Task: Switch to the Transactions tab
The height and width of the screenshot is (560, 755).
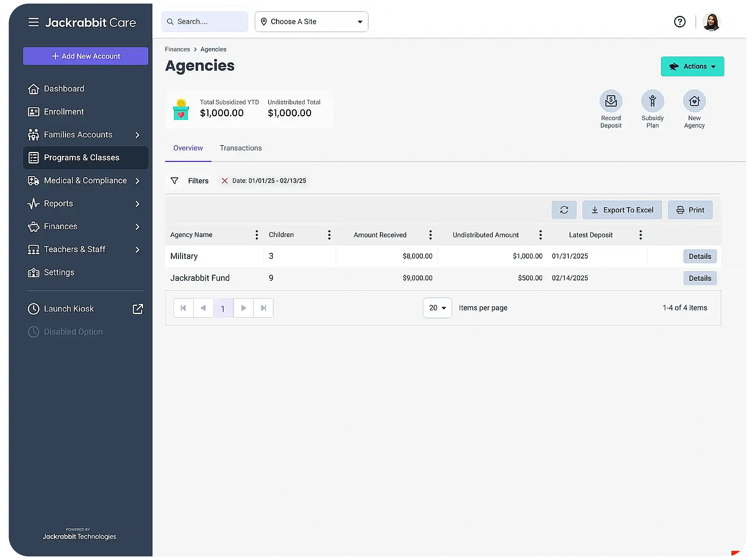Action: [241, 148]
